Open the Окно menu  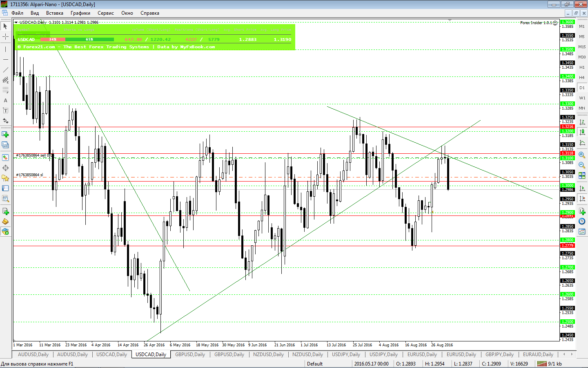(x=127, y=13)
